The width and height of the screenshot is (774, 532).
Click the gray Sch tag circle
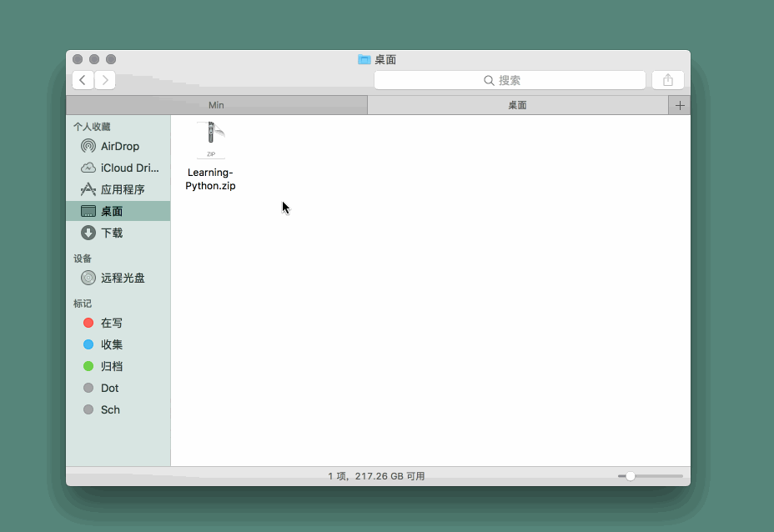(88, 409)
